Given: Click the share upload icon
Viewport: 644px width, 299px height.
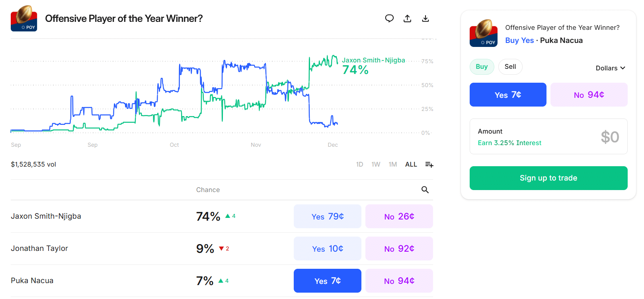Looking at the screenshot, I should [407, 18].
